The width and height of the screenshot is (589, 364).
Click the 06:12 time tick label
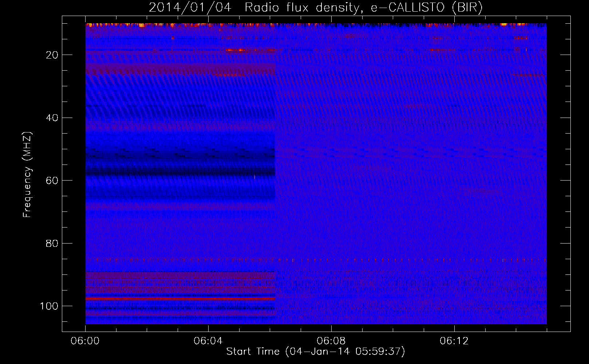(454, 341)
